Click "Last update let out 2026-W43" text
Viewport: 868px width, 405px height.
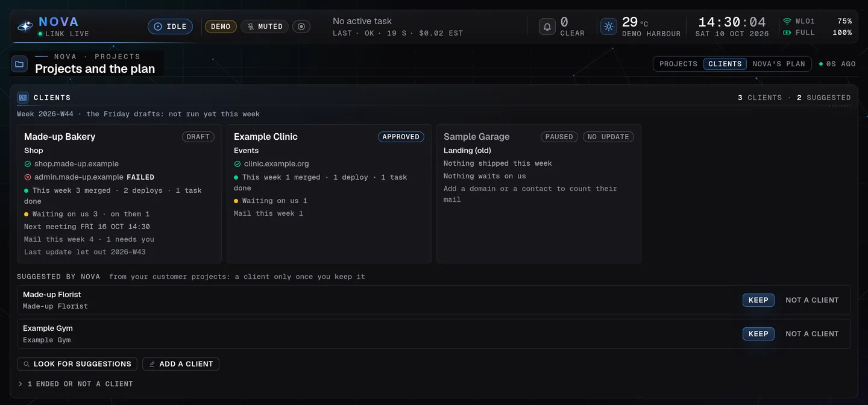[85, 252]
